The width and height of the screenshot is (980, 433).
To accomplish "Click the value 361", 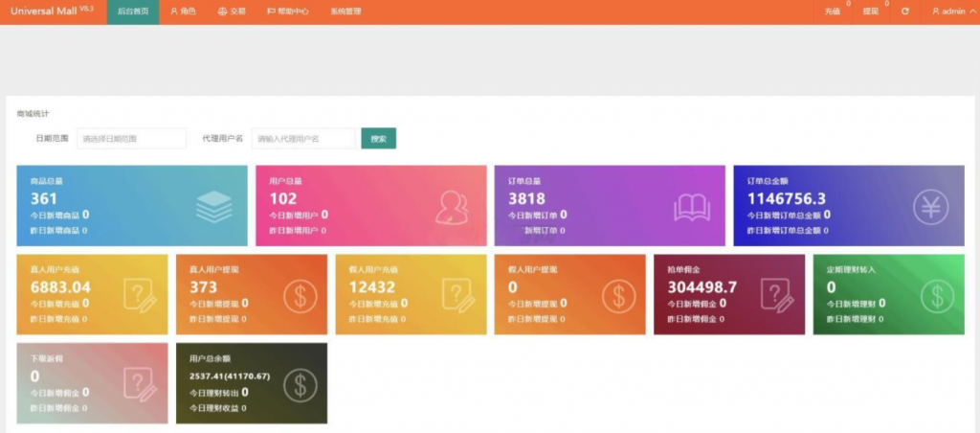I will coord(44,198).
